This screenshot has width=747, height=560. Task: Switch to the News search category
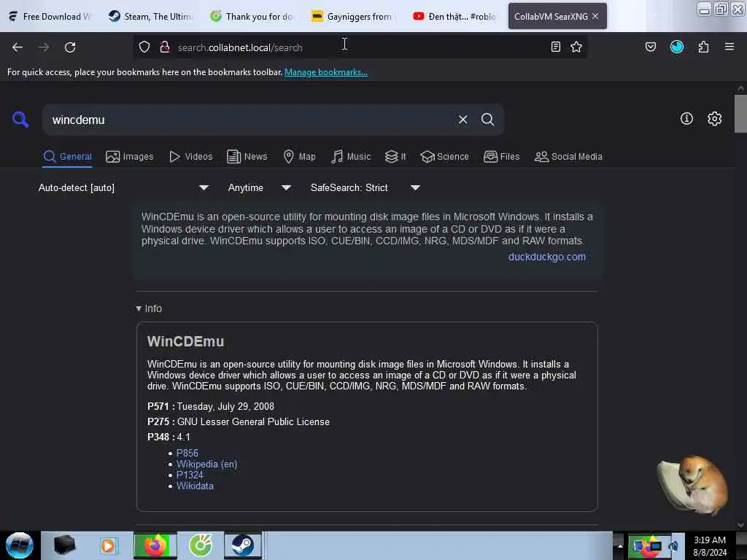pos(247,157)
